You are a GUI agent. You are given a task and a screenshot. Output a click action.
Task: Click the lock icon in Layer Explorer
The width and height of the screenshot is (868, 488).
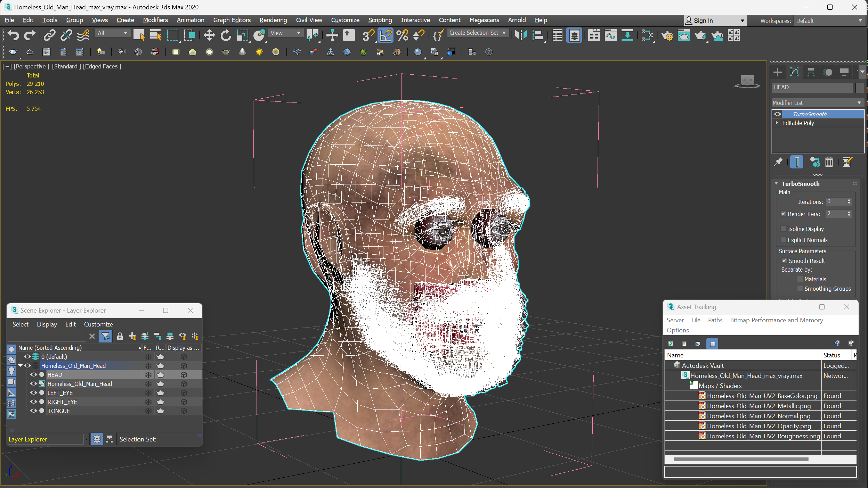pyautogui.click(x=120, y=336)
